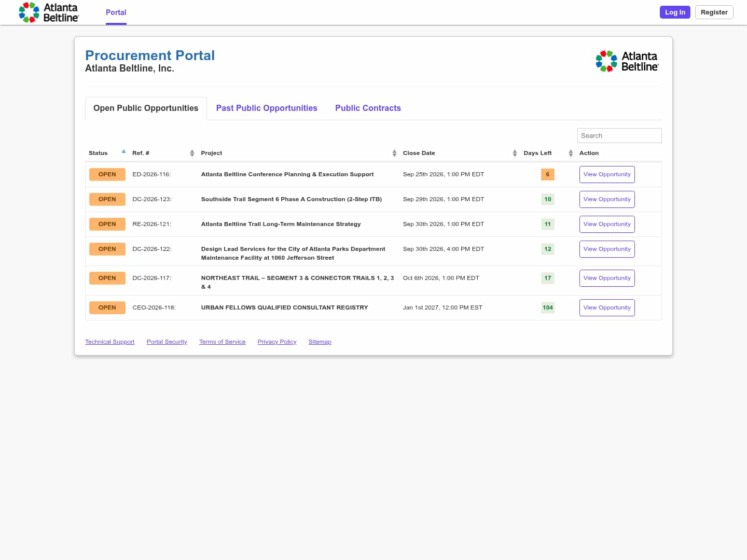
Task: Open the Technical Support link
Action: tap(109, 342)
